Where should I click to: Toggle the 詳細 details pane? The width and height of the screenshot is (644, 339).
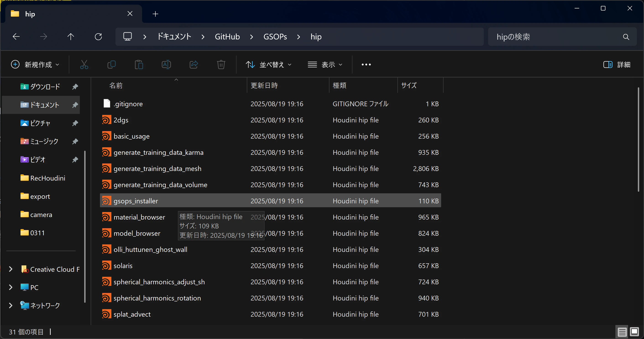tap(617, 65)
